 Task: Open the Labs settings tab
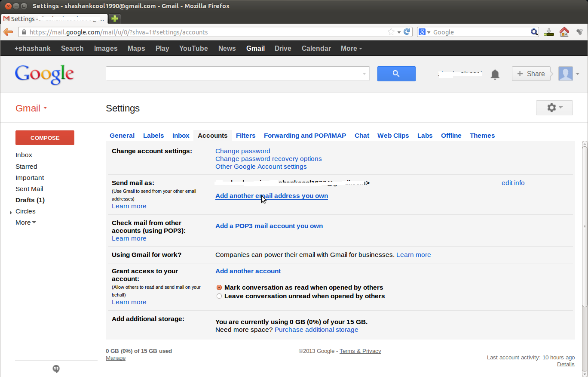coord(425,136)
